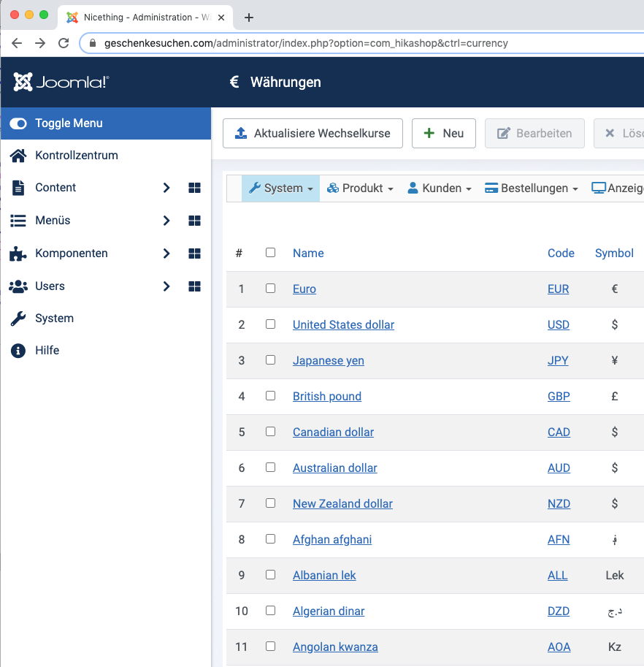Click the Hilfe info icon

tap(18, 351)
